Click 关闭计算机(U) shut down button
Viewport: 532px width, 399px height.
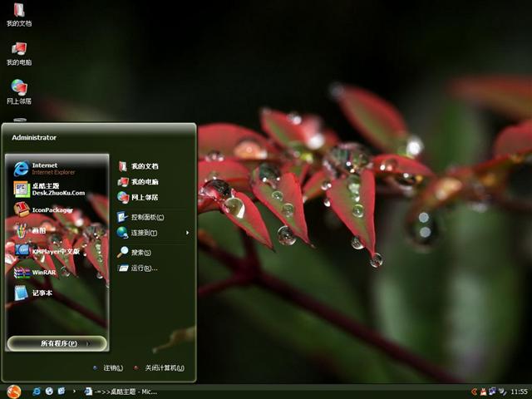click(160, 367)
